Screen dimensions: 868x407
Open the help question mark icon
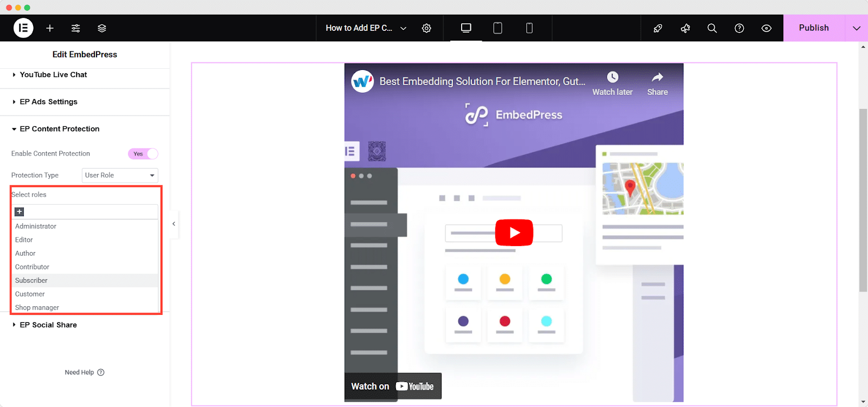click(x=739, y=28)
